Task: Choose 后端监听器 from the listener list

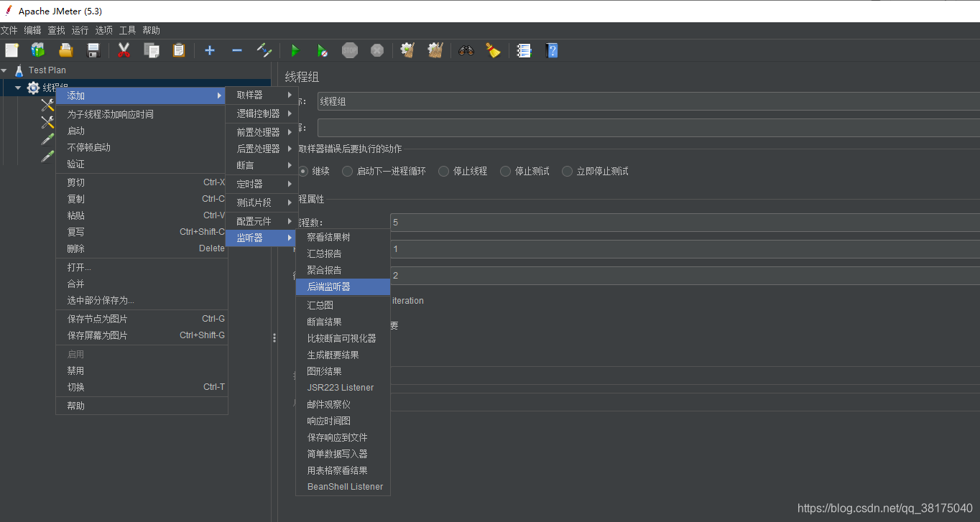Action: [343, 286]
